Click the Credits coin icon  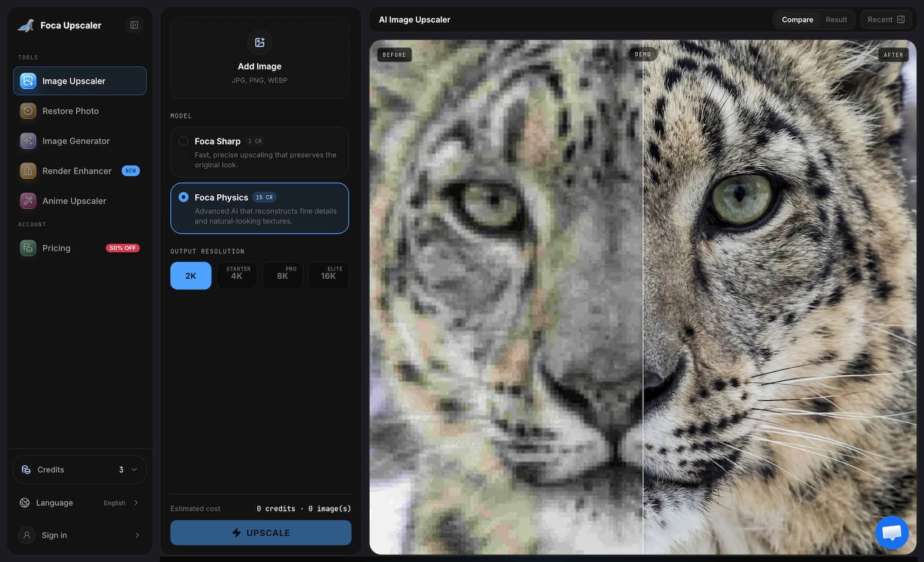point(26,470)
